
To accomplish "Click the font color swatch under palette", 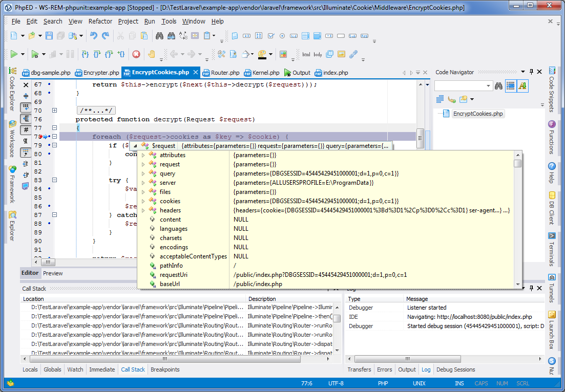I will [262, 58].
